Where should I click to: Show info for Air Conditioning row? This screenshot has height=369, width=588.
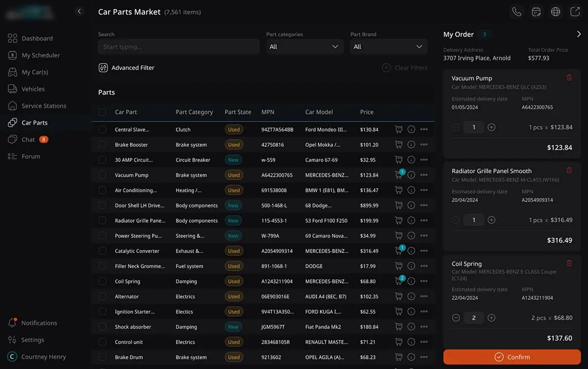click(x=411, y=190)
